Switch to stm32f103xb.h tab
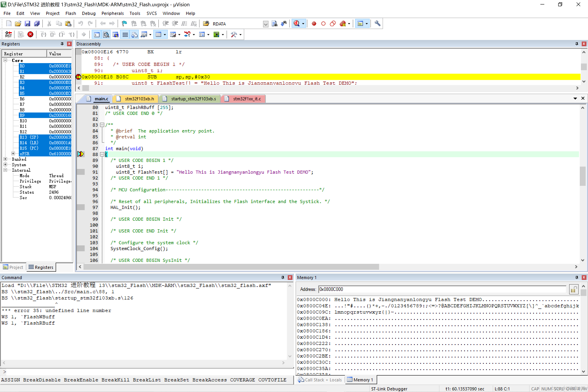 coord(136,99)
